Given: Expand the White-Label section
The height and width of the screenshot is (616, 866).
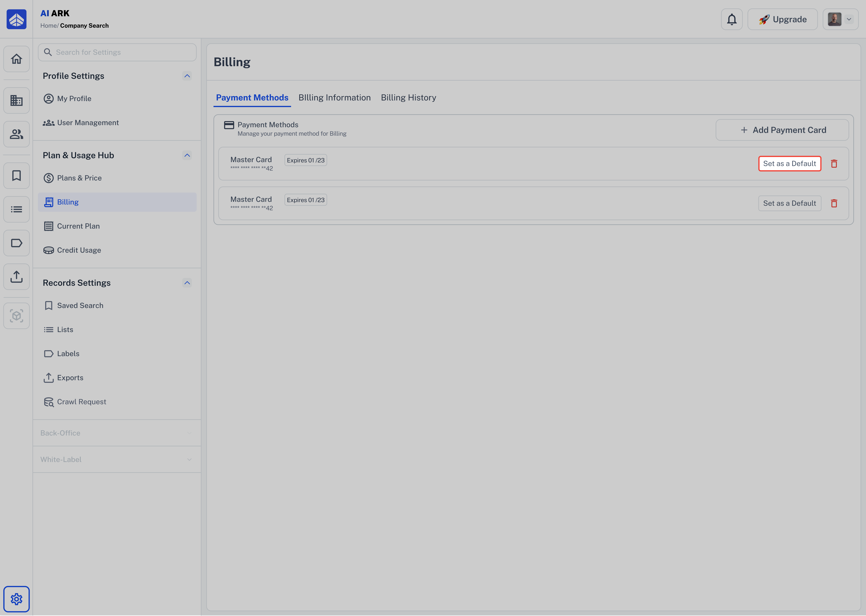Looking at the screenshot, I should click(x=117, y=459).
